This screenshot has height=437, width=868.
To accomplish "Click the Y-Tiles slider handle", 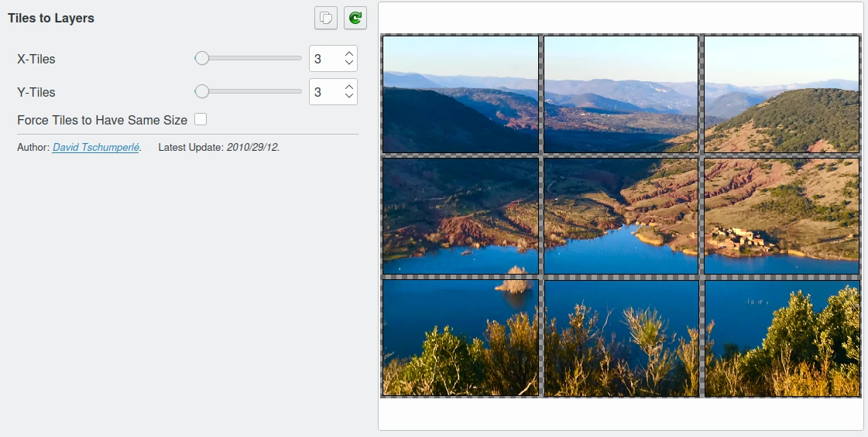I will coord(202,91).
